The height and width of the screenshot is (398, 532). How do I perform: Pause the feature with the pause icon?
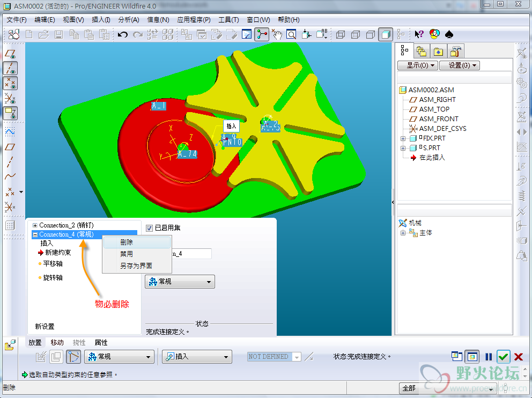489,357
